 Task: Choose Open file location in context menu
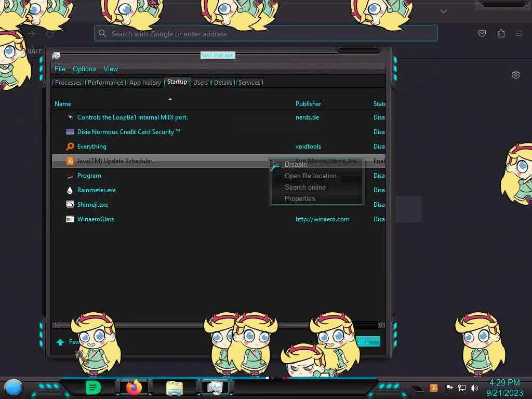click(x=311, y=176)
